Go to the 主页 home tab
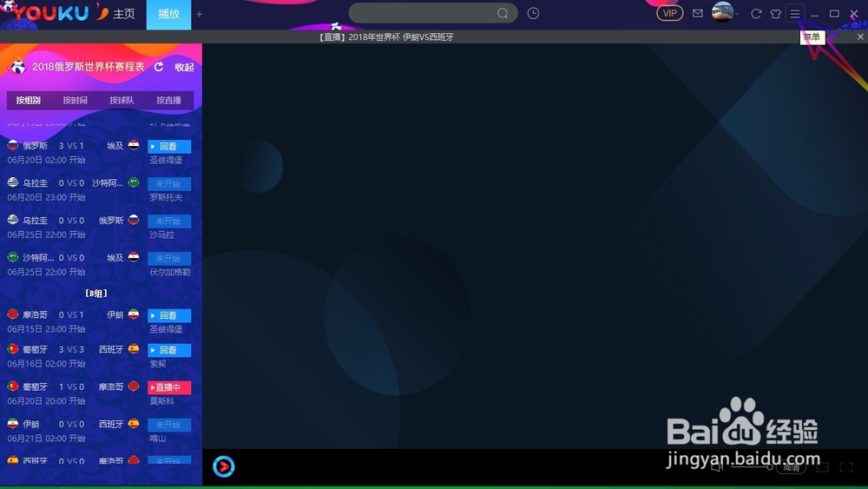868x489 pixels. 124,14
